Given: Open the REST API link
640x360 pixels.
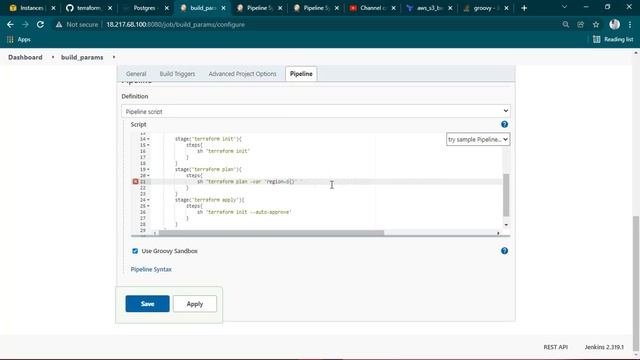Looking at the screenshot, I should [x=556, y=347].
